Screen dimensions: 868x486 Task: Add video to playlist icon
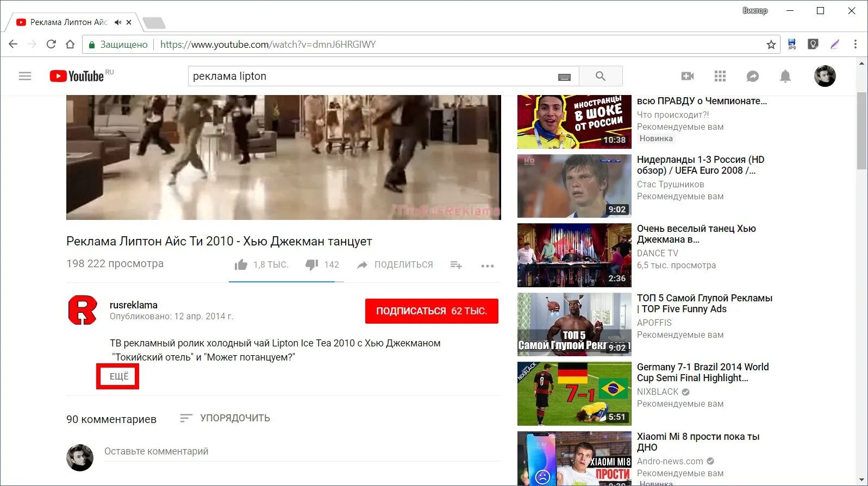click(456, 264)
